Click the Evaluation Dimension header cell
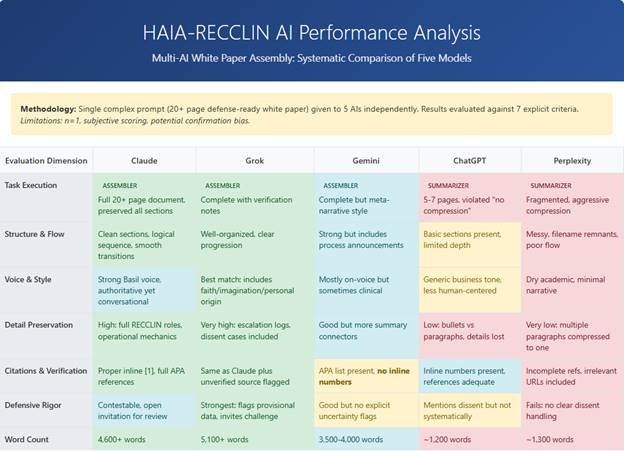Screen dimensions: 624x451 [46, 160]
